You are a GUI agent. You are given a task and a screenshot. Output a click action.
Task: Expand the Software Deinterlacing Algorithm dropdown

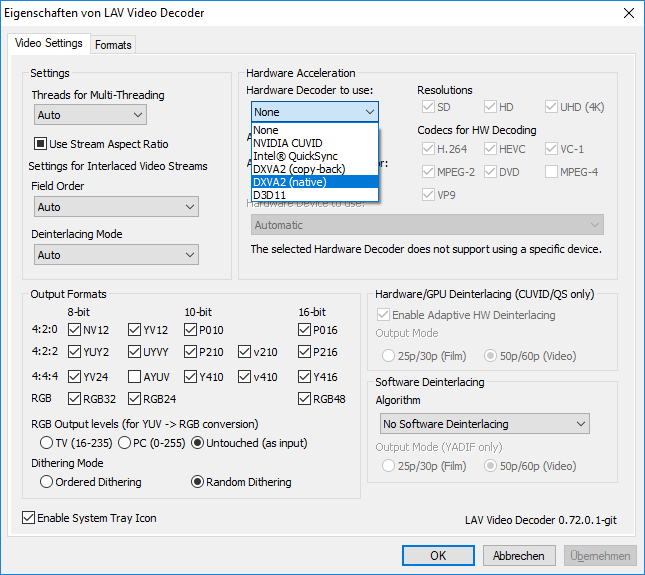pyautogui.click(x=483, y=424)
